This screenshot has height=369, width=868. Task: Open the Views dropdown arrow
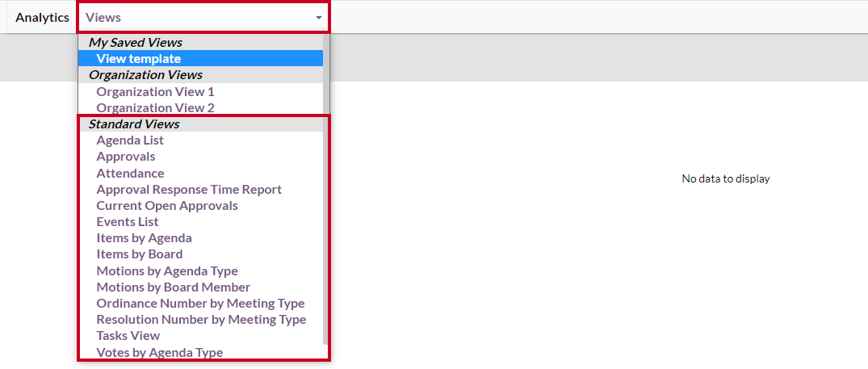coord(319,18)
